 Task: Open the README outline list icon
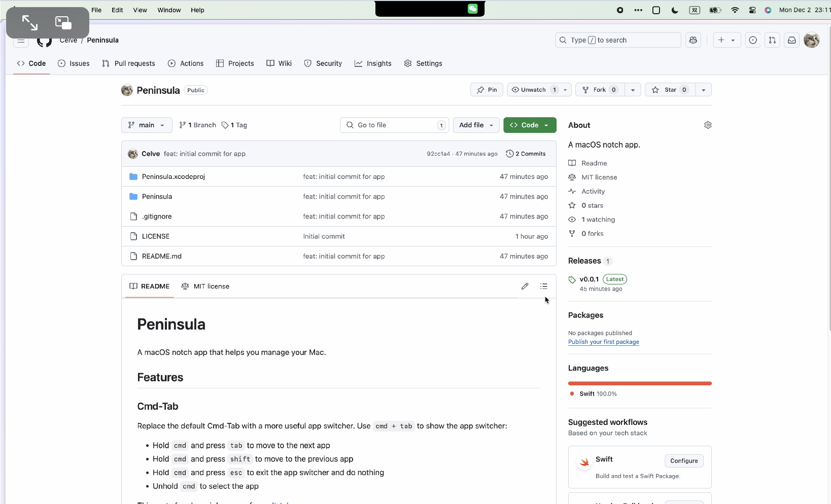coord(544,286)
